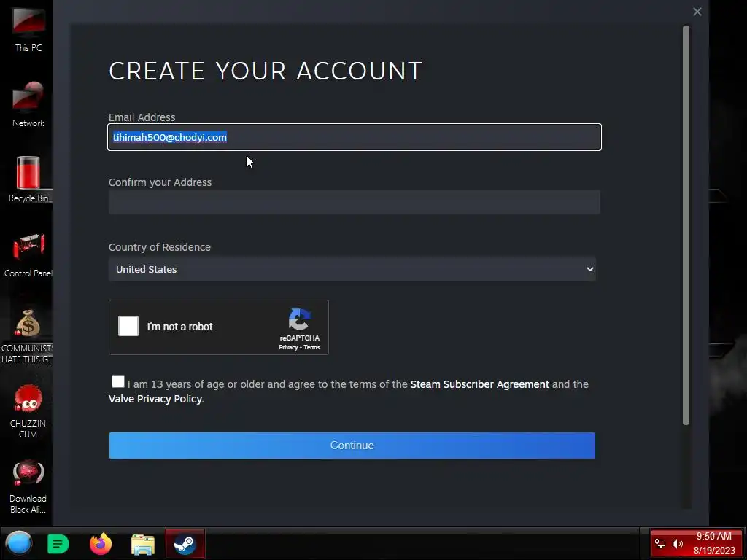This screenshot has height=560, width=747.
Task: Select the Steam taskbar icon
Action: [x=185, y=544]
